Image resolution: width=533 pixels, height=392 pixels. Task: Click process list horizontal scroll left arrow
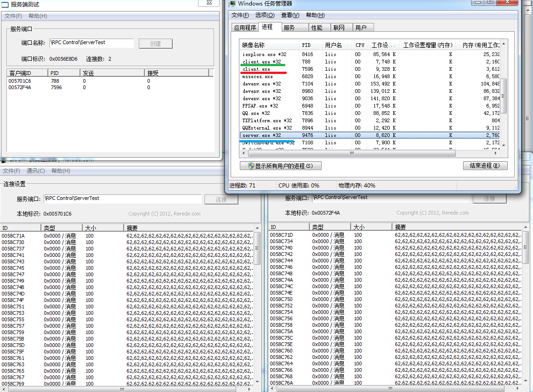coord(244,153)
